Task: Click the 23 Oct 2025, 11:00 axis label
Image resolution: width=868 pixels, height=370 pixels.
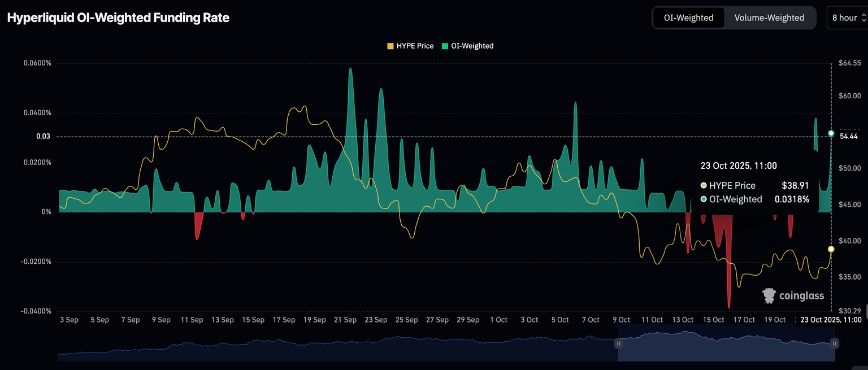Action: [831, 320]
